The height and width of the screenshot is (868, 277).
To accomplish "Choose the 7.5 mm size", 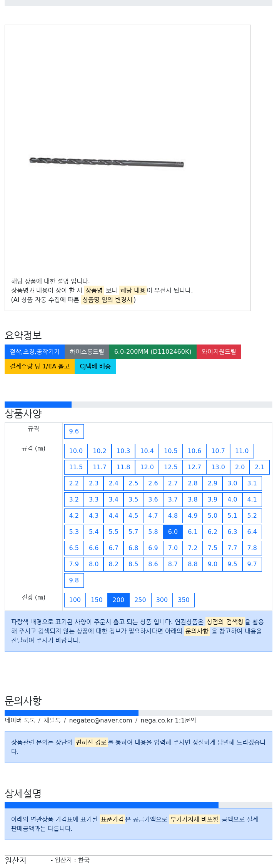I will [212, 548].
